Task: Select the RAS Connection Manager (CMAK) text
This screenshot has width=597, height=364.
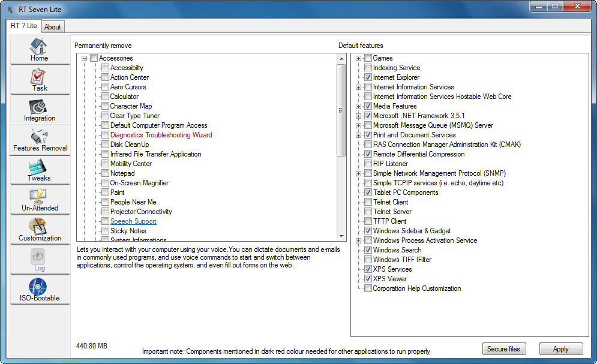Action: (447, 145)
